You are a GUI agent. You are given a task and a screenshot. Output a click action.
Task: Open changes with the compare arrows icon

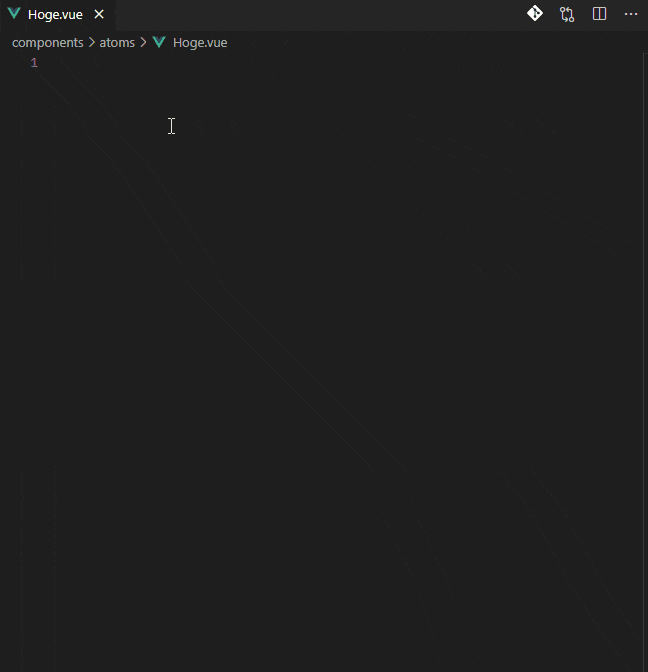(x=567, y=15)
